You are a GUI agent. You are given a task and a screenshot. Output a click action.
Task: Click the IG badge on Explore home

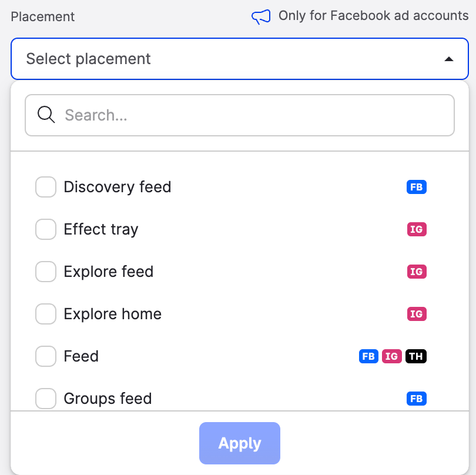(416, 314)
